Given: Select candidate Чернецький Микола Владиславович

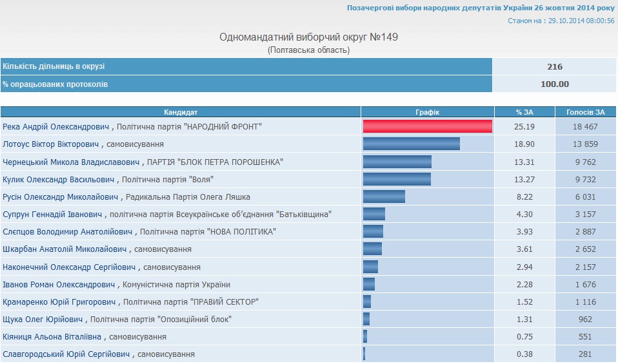Looking at the screenshot, I should pyautogui.click(x=71, y=162).
